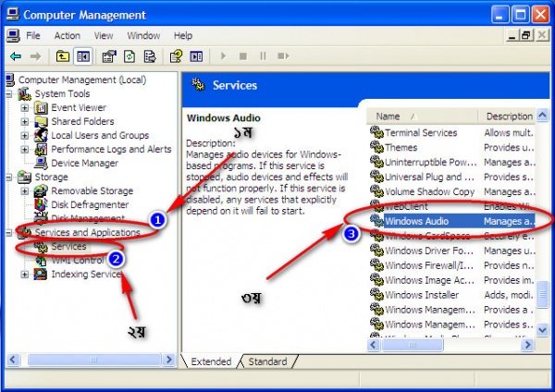Click services list scroll down arrow
Screen dimensions: 555x392
542,330
